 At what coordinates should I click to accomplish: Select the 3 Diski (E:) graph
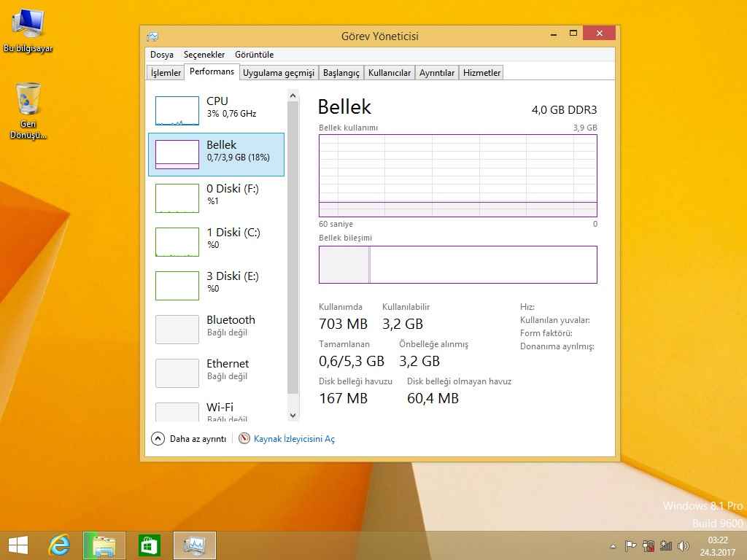point(177,286)
